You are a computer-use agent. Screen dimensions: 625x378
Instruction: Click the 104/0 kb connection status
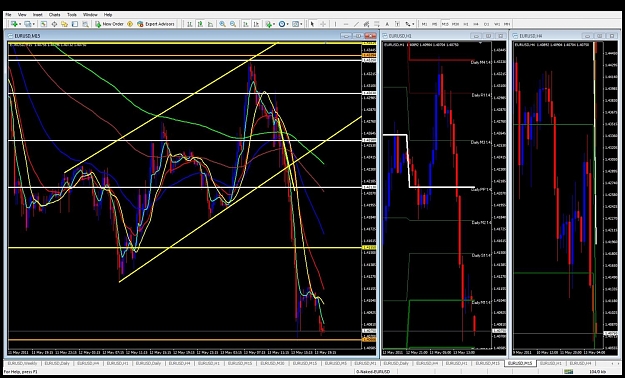click(x=597, y=372)
